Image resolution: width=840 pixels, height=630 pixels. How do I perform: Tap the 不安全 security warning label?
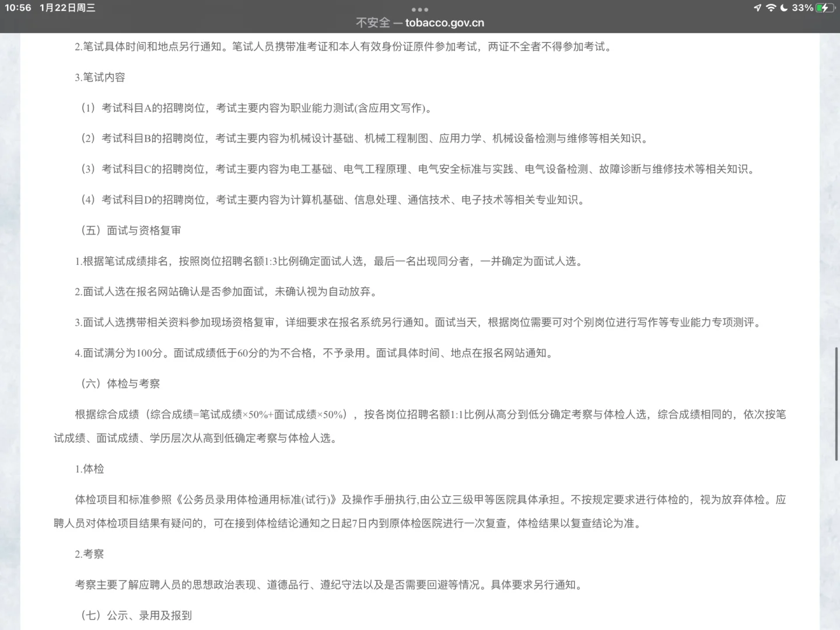tap(373, 23)
